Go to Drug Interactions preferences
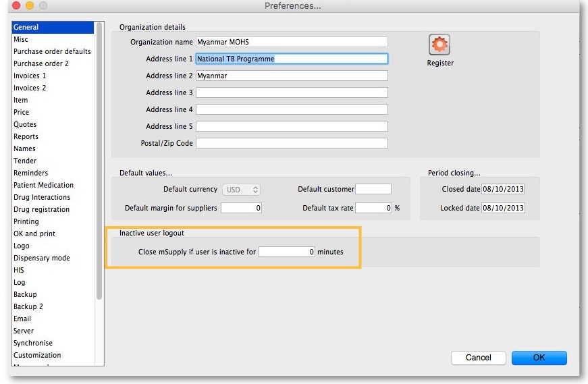 click(42, 197)
